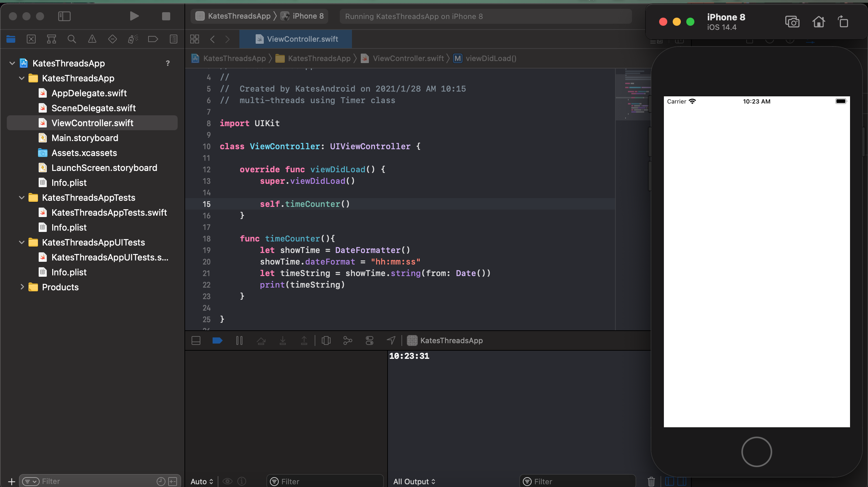Image resolution: width=868 pixels, height=487 pixels.
Task: Click the variables view Filter field
Action: (325, 482)
